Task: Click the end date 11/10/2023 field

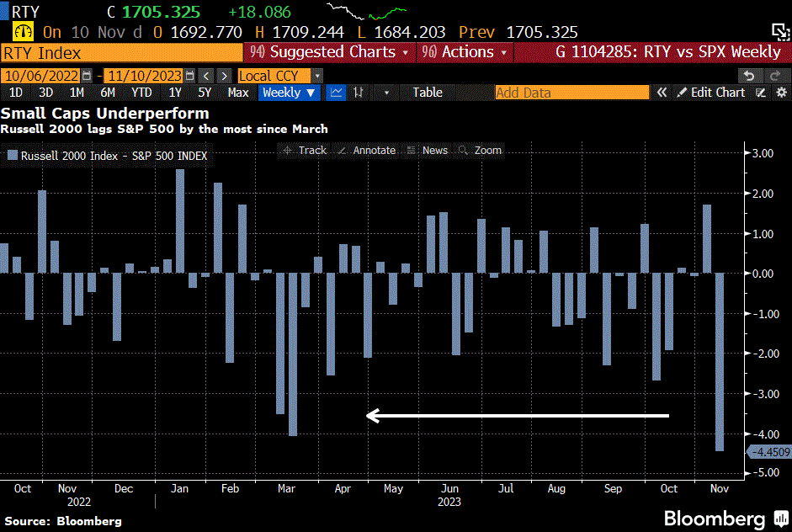Action: [x=143, y=76]
